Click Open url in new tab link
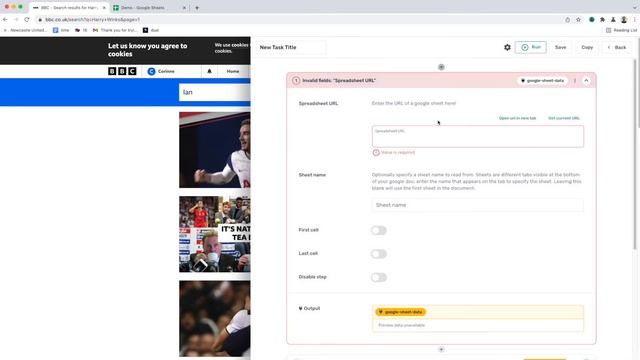640x360 pixels. (x=517, y=118)
